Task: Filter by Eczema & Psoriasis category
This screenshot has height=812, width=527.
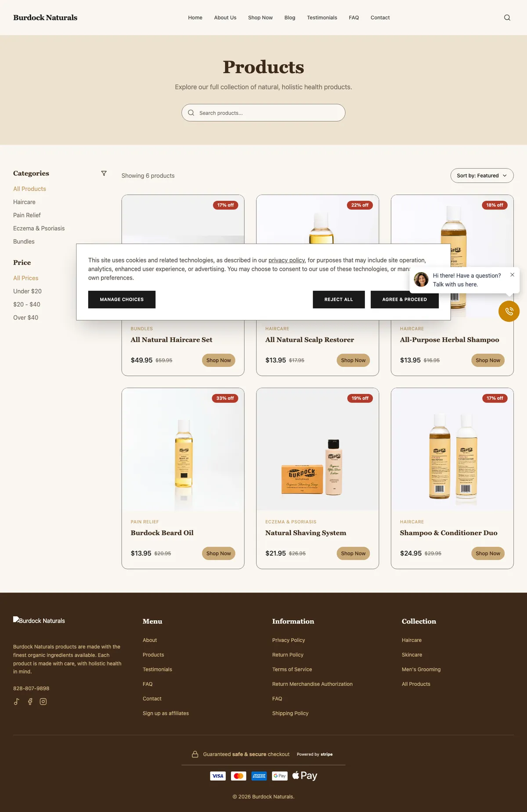Action: [39, 228]
